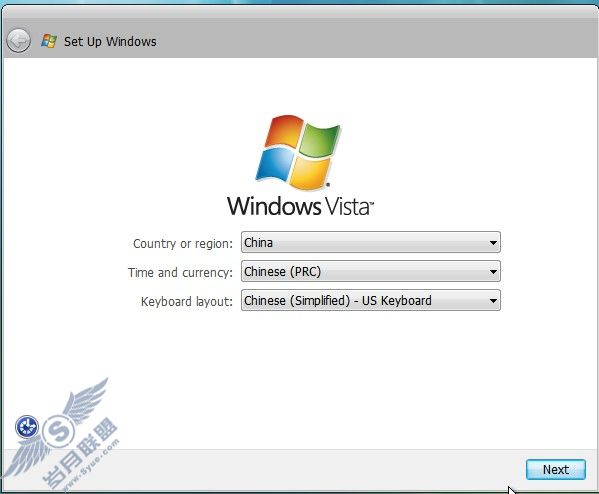Click the Windows flag icon beside Set Up Windows
The width and height of the screenshot is (599, 494).
pyautogui.click(x=49, y=41)
